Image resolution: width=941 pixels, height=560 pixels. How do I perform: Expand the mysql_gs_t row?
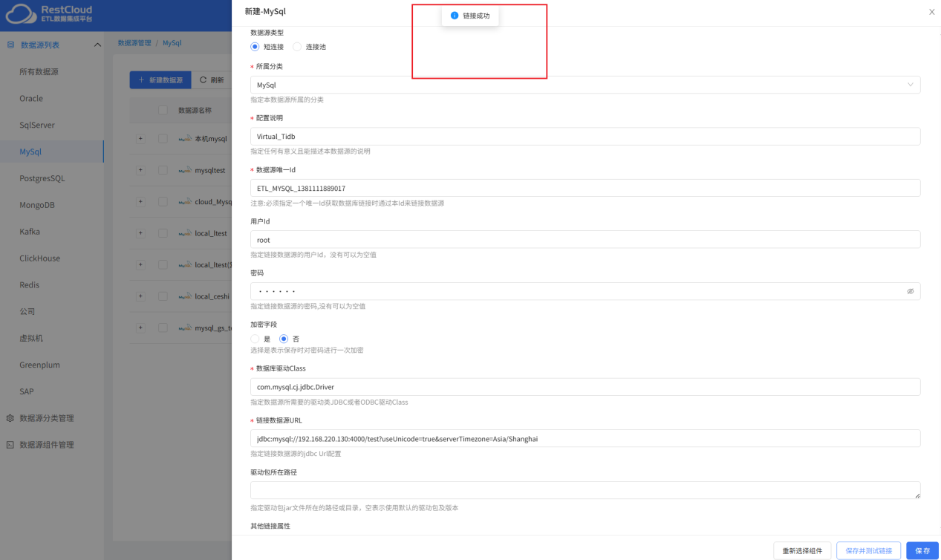[x=140, y=328]
